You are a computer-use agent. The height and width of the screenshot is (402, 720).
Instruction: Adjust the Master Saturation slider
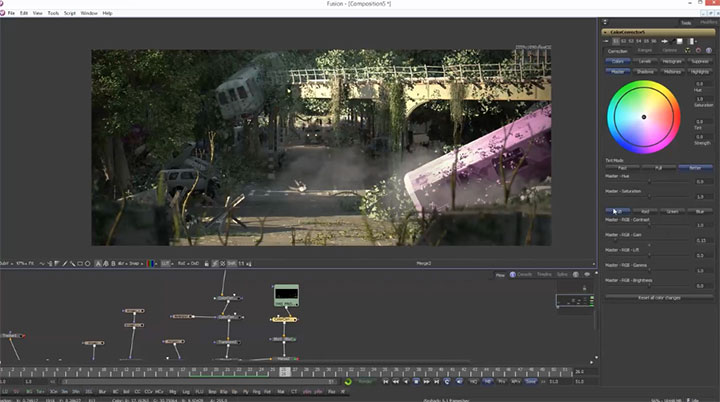tap(649, 197)
